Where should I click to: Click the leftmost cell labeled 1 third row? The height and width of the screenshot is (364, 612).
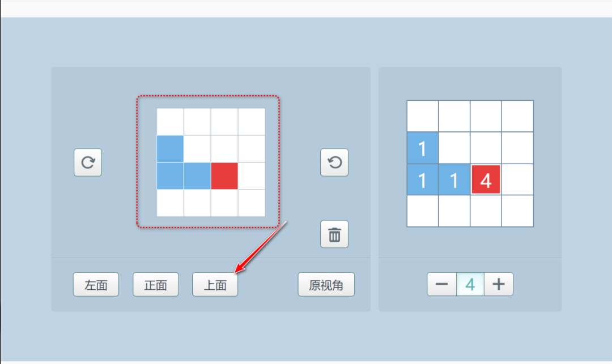tap(422, 180)
